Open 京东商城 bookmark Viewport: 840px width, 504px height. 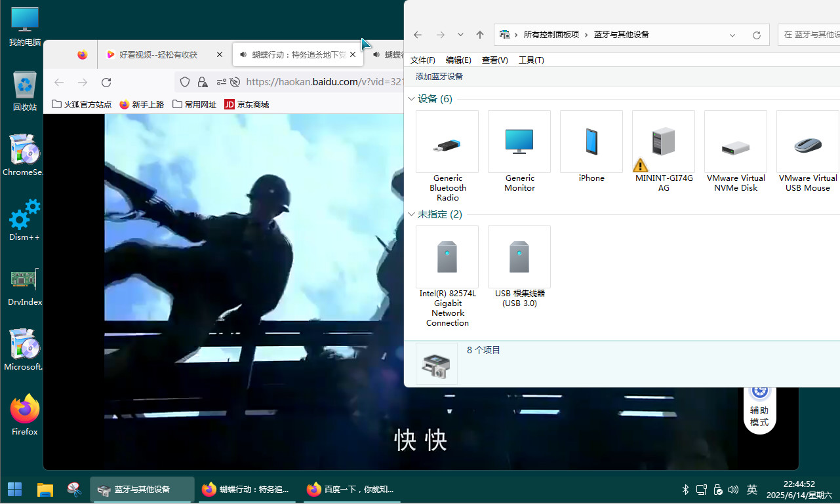pyautogui.click(x=247, y=104)
